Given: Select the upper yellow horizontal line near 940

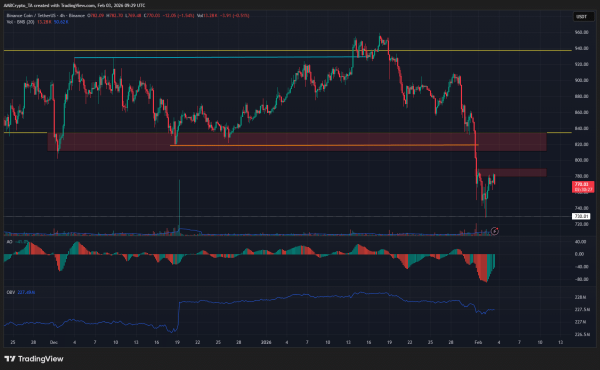Looking at the screenshot, I should (x=288, y=51).
